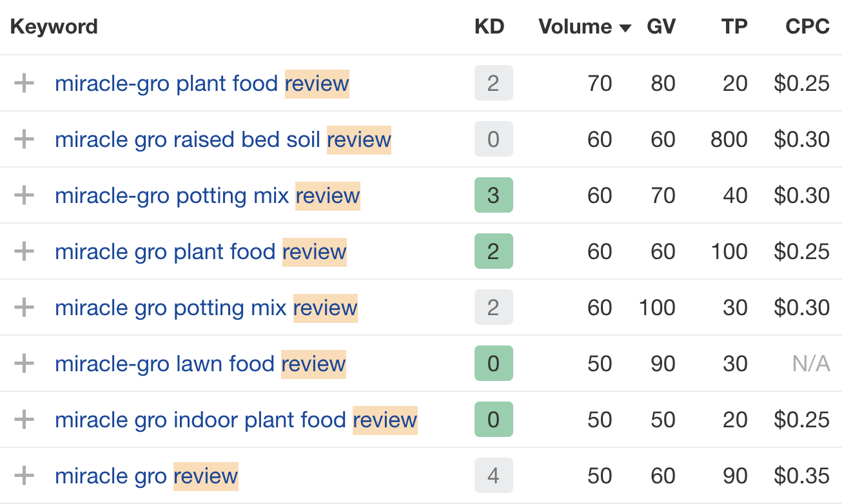Click the plus icon beside "miracle gro raised bed soil review"

click(x=24, y=139)
